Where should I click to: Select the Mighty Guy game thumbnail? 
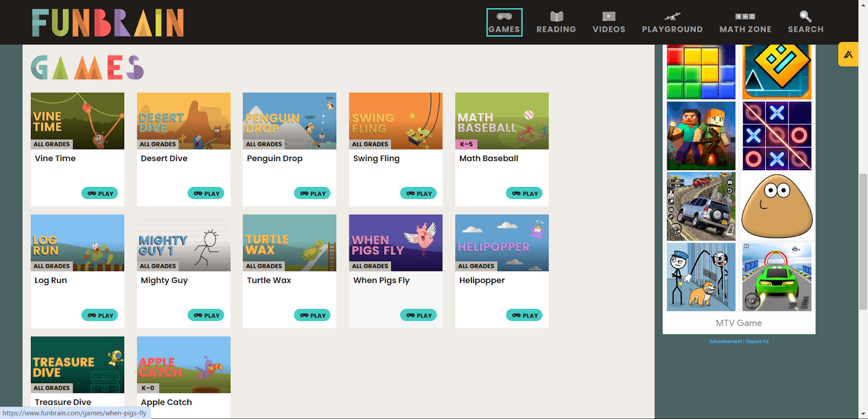pos(183,242)
